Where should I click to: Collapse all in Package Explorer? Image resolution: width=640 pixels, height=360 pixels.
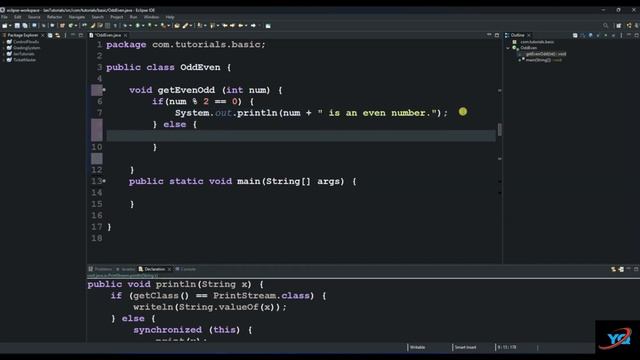(50, 35)
